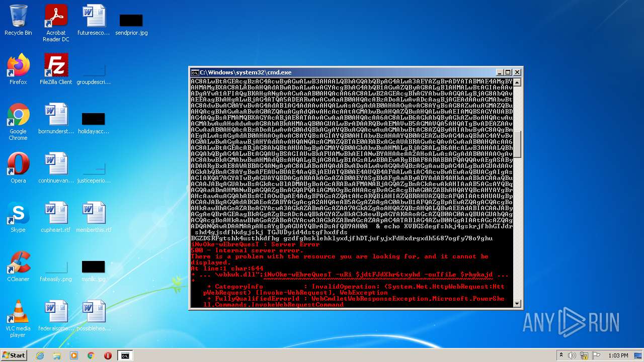Open CCleaner desktop shortcut
The height and width of the screenshot is (362, 644).
click(18, 266)
